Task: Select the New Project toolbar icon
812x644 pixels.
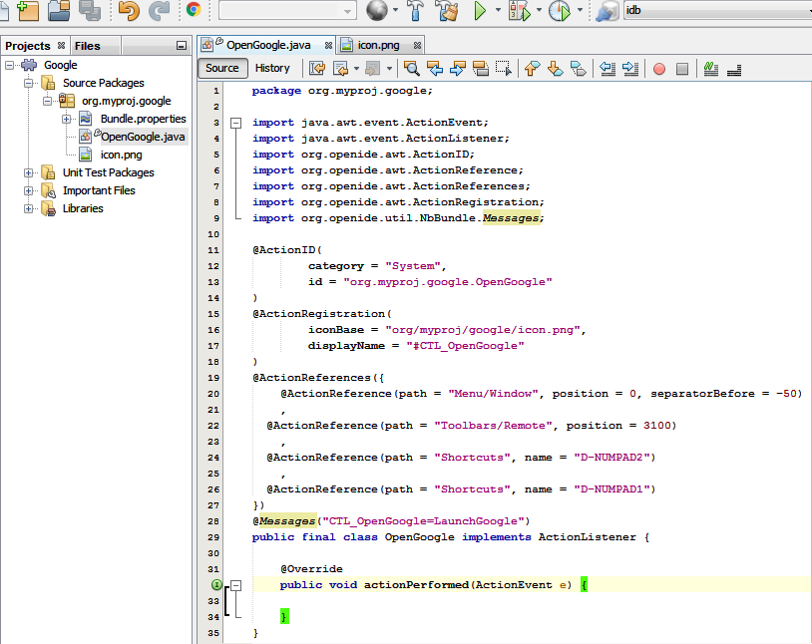Action: pyautogui.click(x=28, y=10)
